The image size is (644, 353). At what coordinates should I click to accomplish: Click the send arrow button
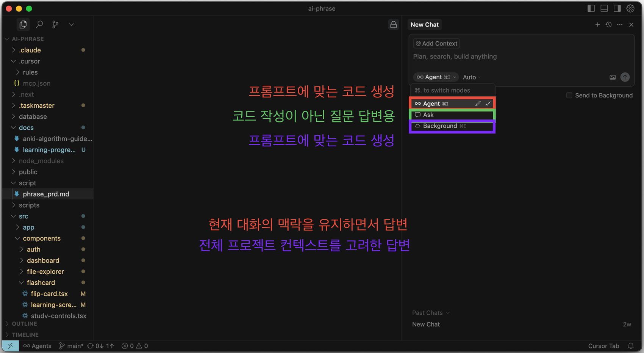pos(625,77)
